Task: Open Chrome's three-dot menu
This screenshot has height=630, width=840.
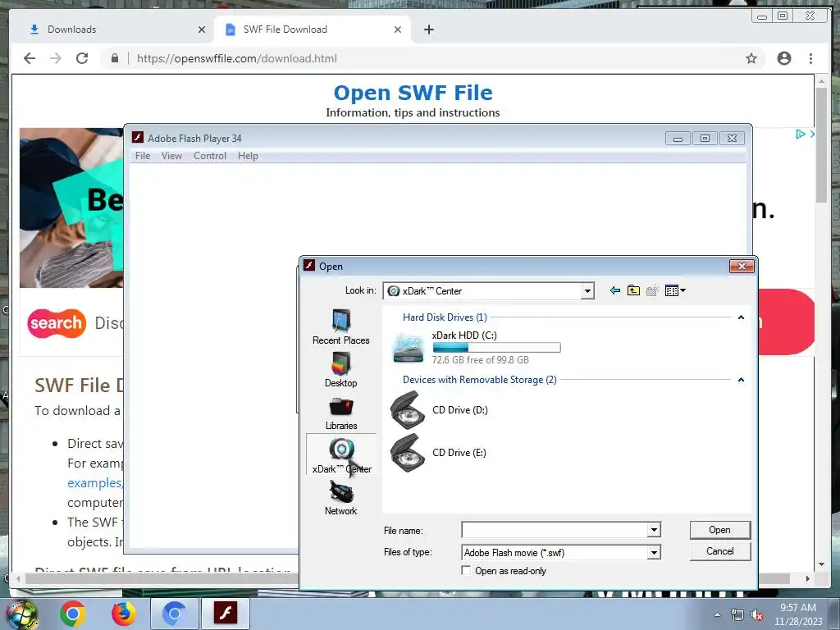Action: coord(810,58)
